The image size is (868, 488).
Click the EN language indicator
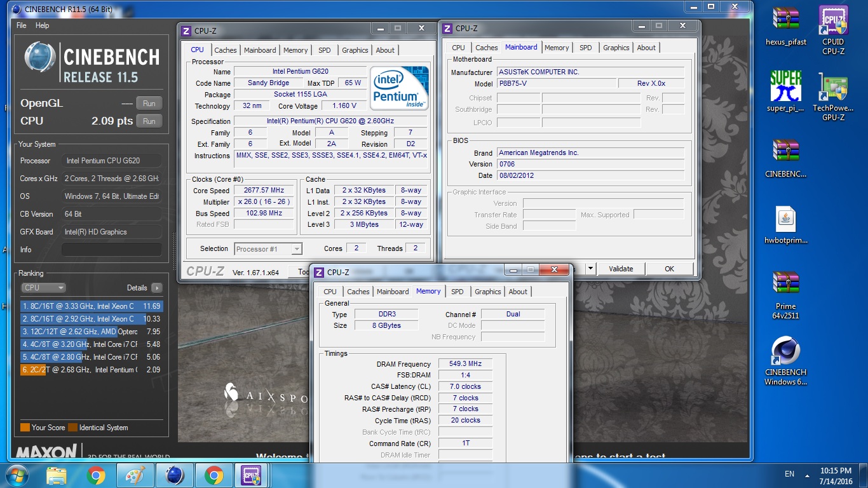(x=790, y=474)
